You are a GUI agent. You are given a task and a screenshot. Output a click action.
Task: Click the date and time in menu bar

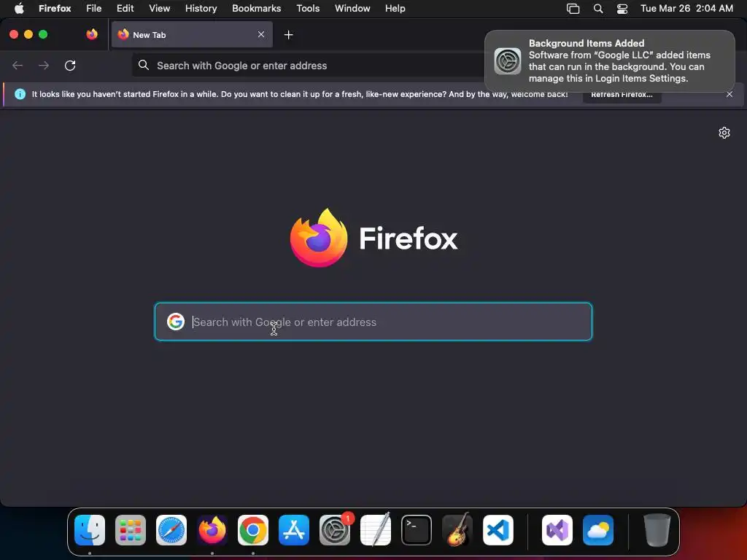pos(686,8)
